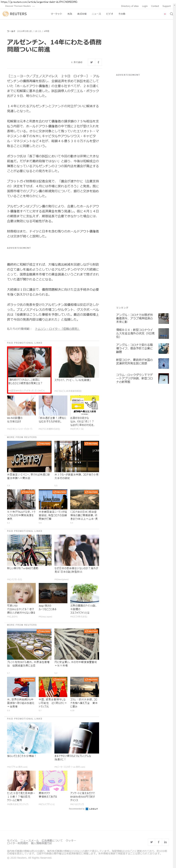The width and height of the screenshot is (176, 868).
Task: Expand the Discover Thomson Reuters ellipsis menu
Action: click(34, 6)
